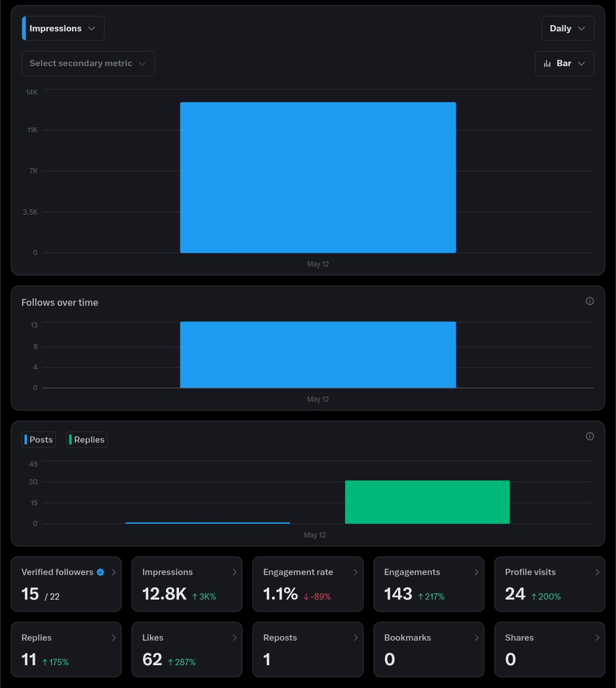The image size is (616, 688).
Task: Click the 'May 12' label under Impressions chart
Action: pyautogui.click(x=318, y=264)
